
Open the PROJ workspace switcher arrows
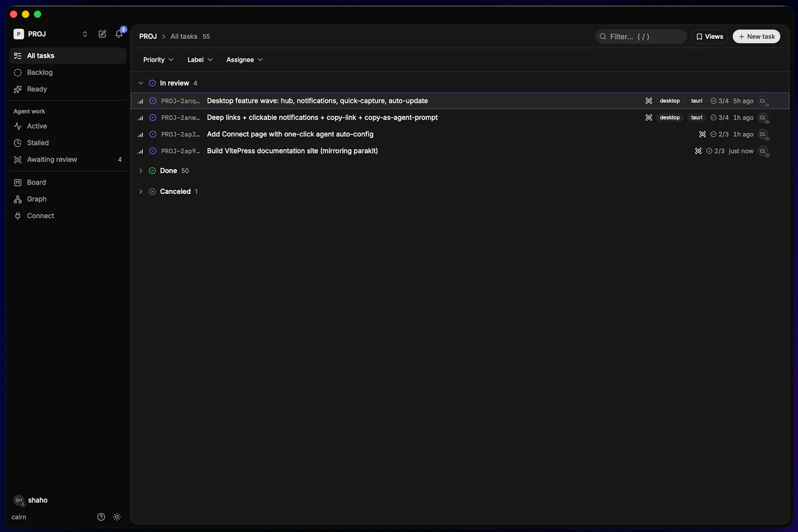[x=85, y=34]
